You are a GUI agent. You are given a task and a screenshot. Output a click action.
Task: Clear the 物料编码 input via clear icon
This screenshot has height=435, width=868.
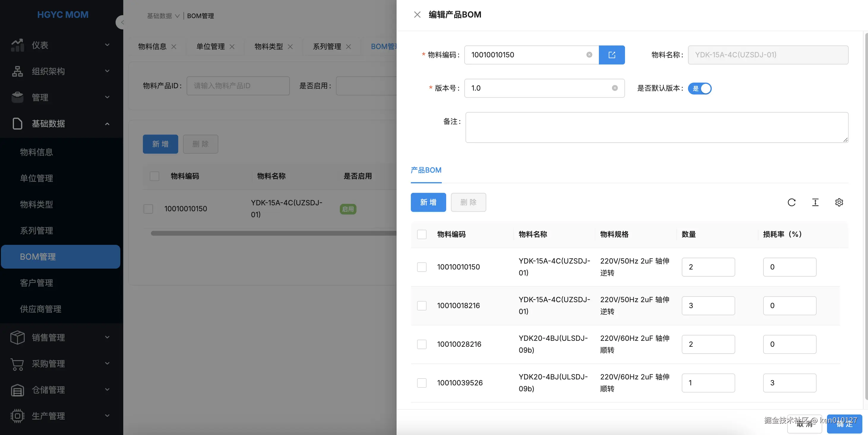coord(589,55)
